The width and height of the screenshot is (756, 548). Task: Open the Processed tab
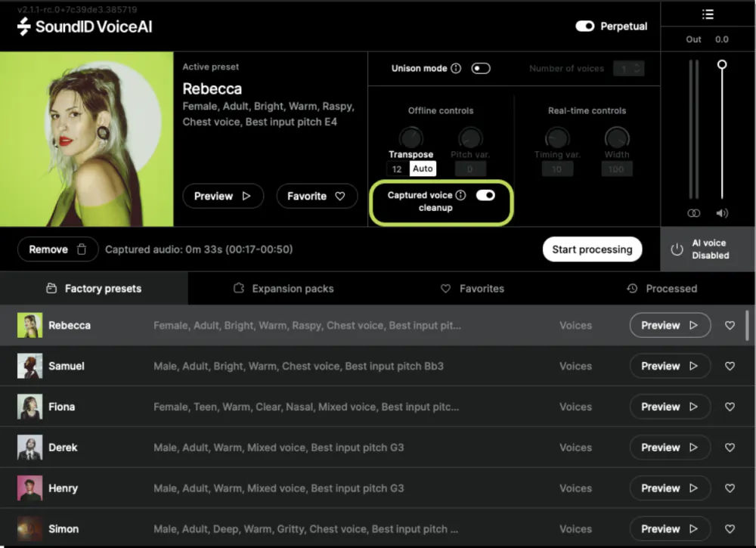661,288
